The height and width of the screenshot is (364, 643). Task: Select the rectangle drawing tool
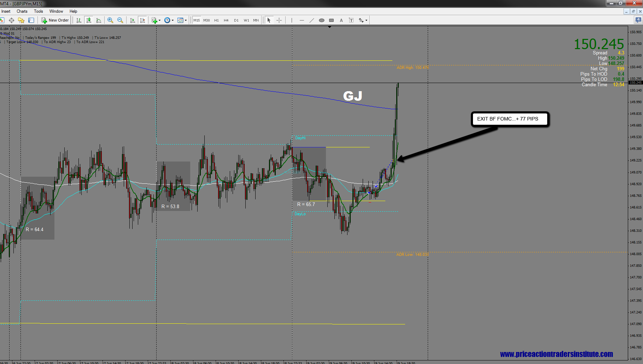click(331, 20)
